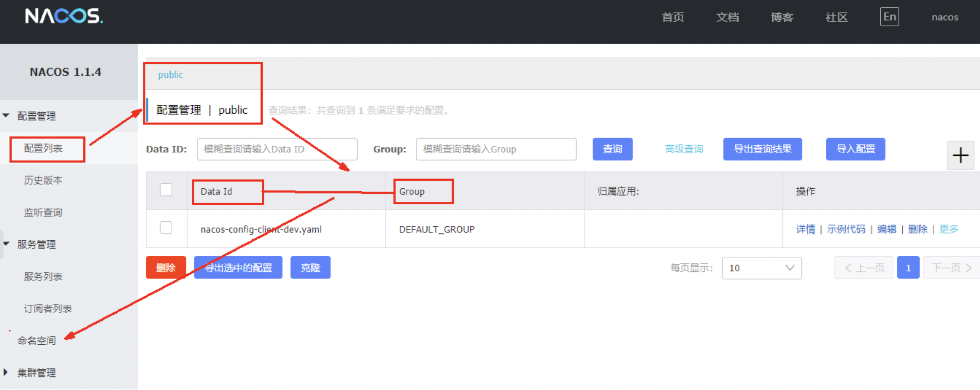The image size is (980, 390).
Task: Click the red 删除 button below table
Action: coord(165,267)
